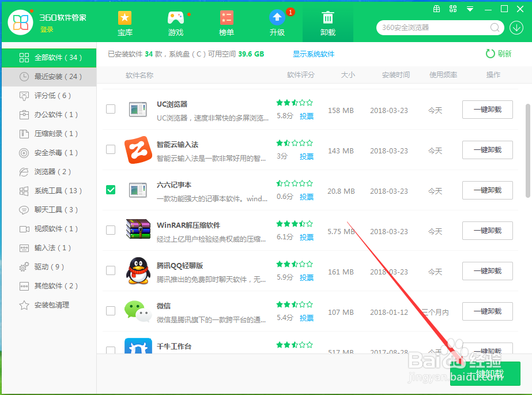Check the 微信 checkbox
Image resolution: width=532 pixels, height=395 pixels.
(111, 311)
